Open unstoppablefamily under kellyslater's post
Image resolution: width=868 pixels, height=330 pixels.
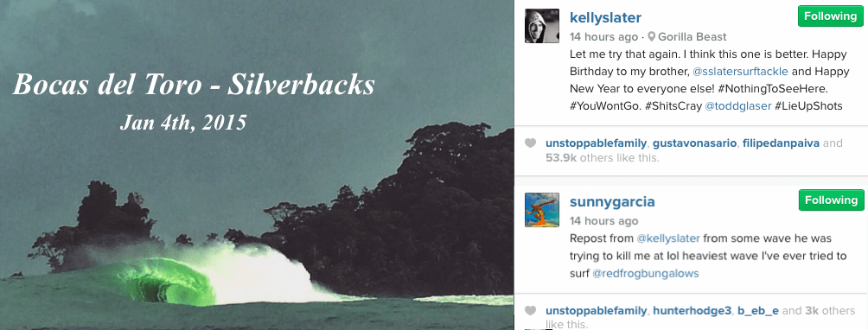[597, 143]
